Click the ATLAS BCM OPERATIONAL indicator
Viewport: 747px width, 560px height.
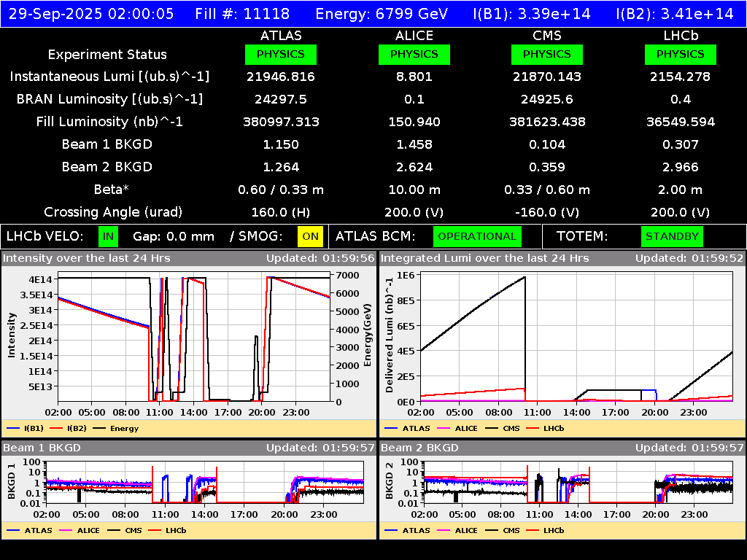[477, 236]
